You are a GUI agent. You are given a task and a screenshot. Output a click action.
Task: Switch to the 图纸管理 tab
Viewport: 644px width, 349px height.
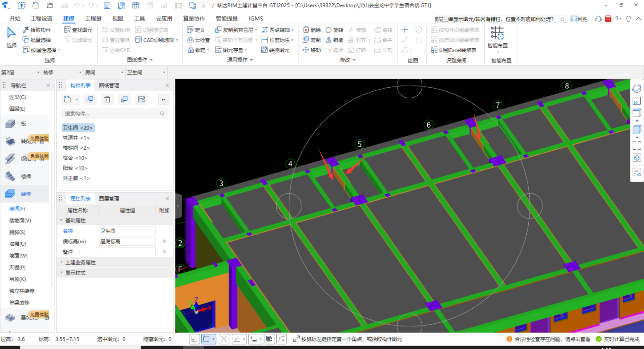pos(109,86)
